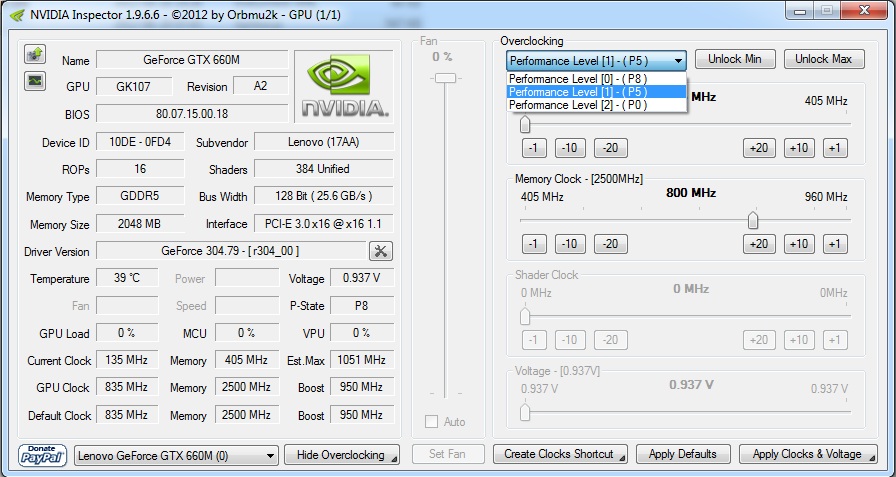Image resolution: width=896 pixels, height=477 pixels.
Task: Decrease Memory Clock by -1
Action: 534,244
